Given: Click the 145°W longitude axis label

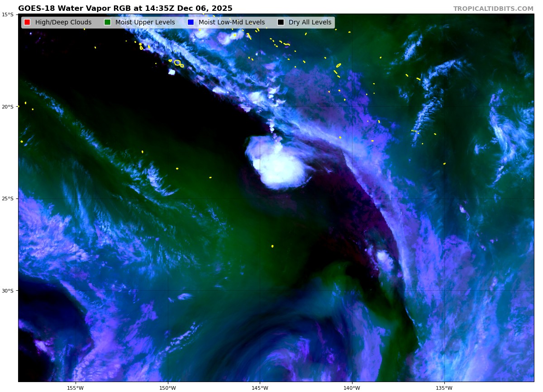Looking at the screenshot, I should [x=260, y=387].
